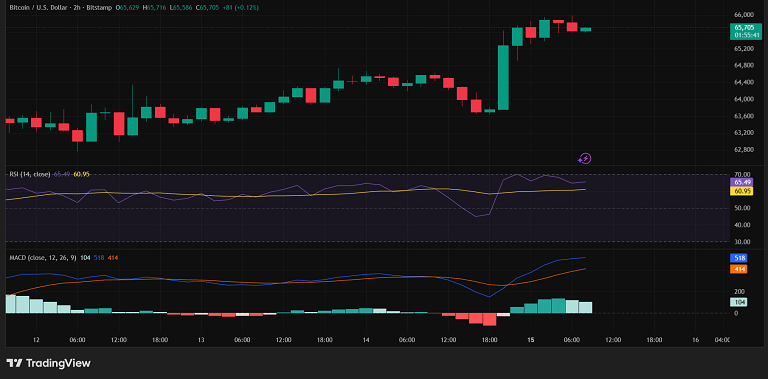Click the 64,400 price axis label
Viewport: 768px width, 379px height.
(743, 83)
